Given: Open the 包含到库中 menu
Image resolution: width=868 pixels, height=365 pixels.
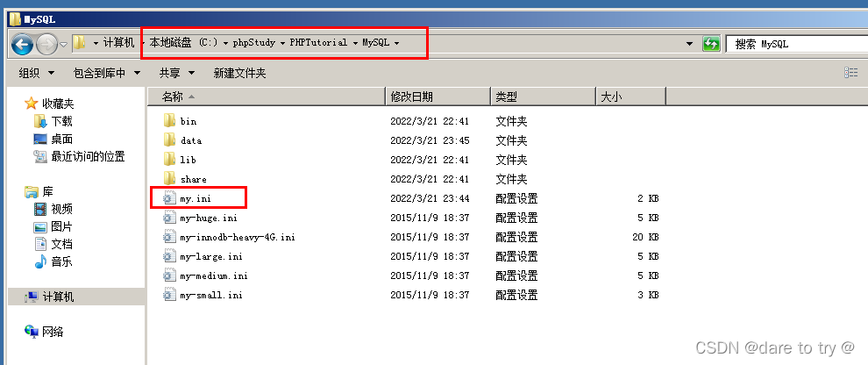Looking at the screenshot, I should 106,73.
